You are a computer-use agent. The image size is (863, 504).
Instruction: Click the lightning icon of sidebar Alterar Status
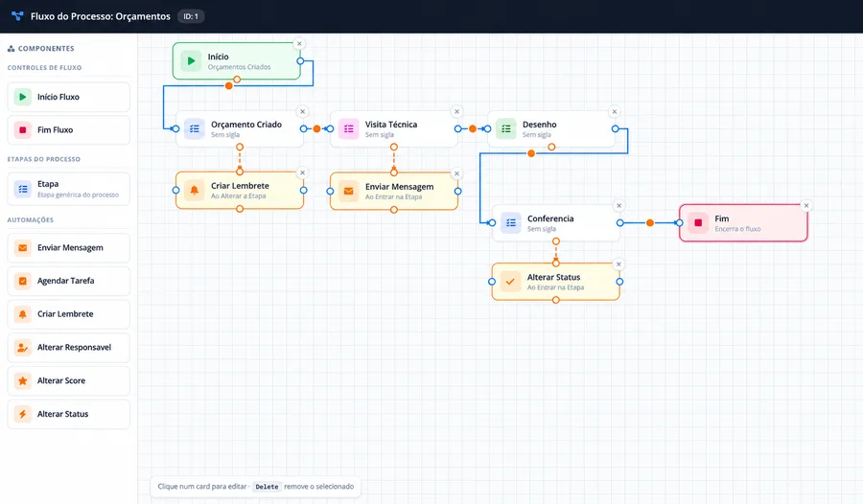[23, 414]
